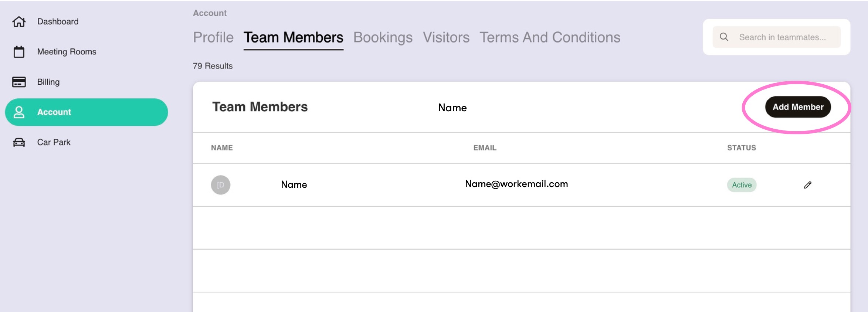Click the Account person icon
This screenshot has height=312, width=868.
tap(19, 112)
